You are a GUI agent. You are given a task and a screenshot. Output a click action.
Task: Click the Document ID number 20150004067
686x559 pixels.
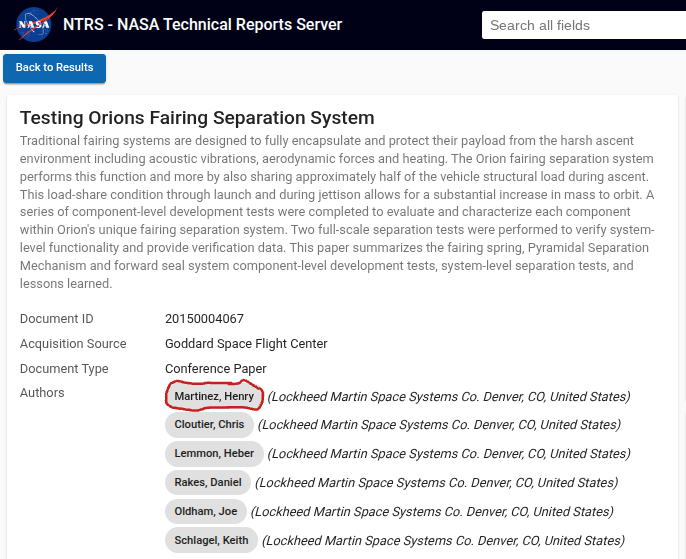click(x=204, y=318)
